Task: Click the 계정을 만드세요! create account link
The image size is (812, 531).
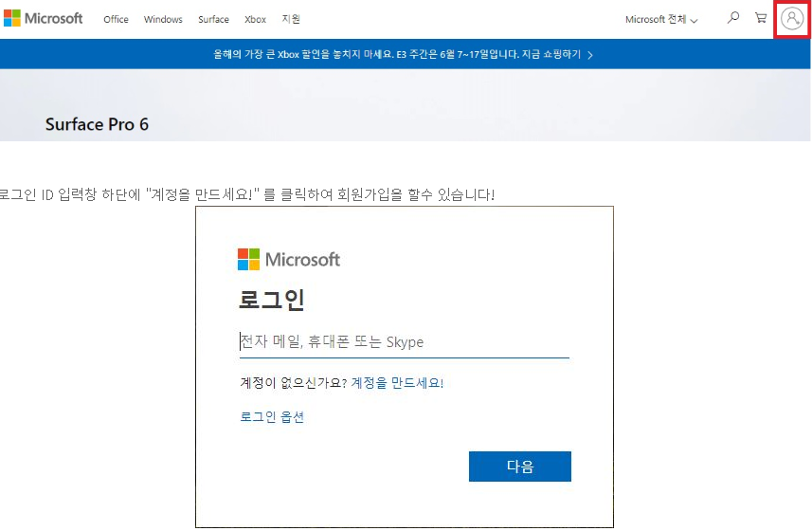Action: coord(397,383)
